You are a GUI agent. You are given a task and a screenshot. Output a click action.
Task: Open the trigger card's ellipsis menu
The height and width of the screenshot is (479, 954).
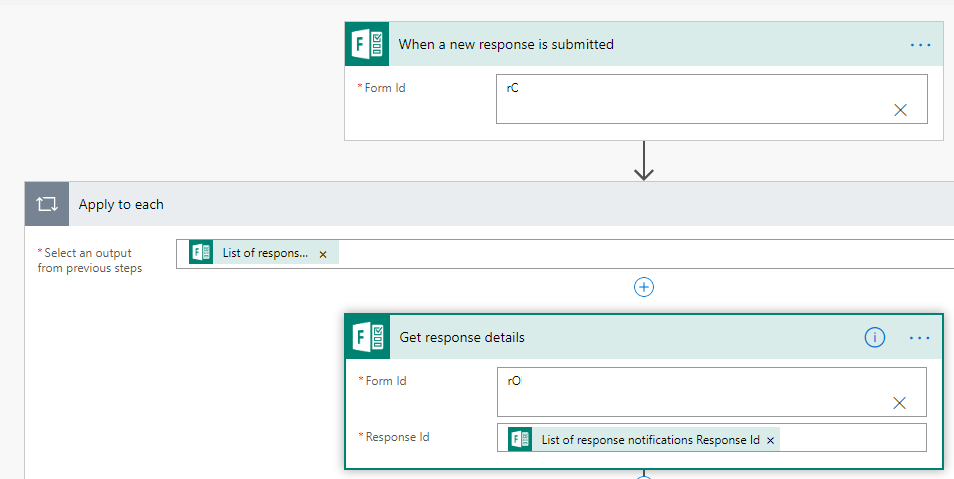coord(921,44)
